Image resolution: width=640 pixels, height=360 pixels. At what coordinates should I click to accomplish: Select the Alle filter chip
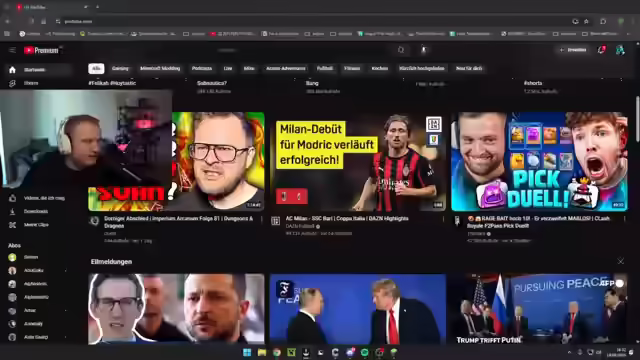tap(96, 69)
